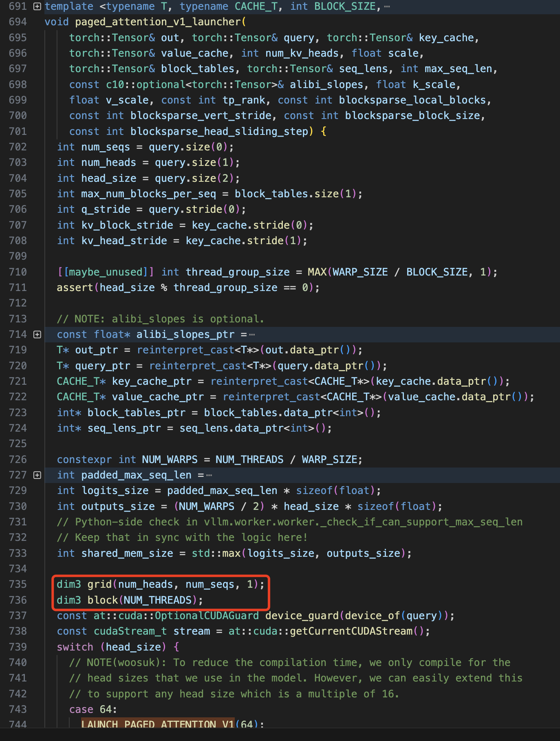Screen dimensions: 560x741
Task: Click LAUNCH_PAGED_ATTENTION_V1 macro call
Action: click(x=158, y=724)
